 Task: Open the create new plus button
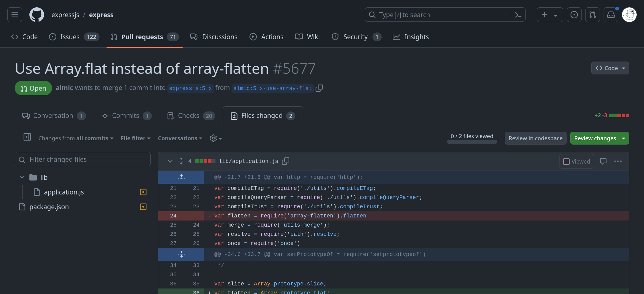click(x=550, y=15)
